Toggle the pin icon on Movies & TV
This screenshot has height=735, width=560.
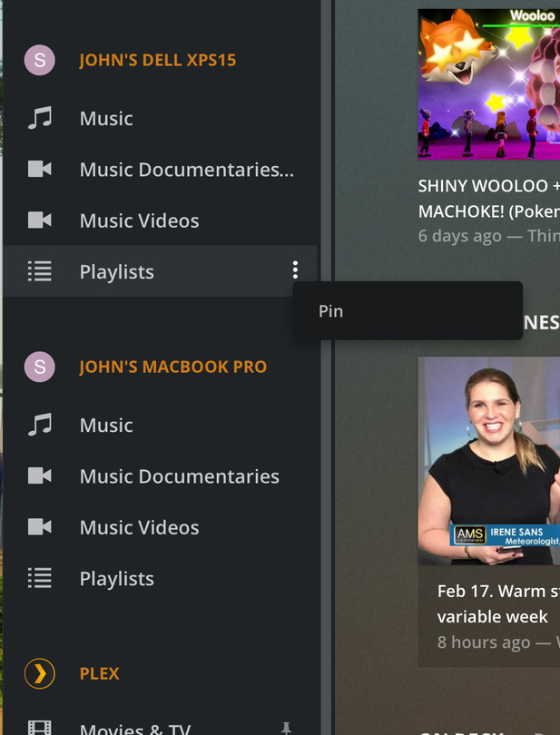pos(286,728)
